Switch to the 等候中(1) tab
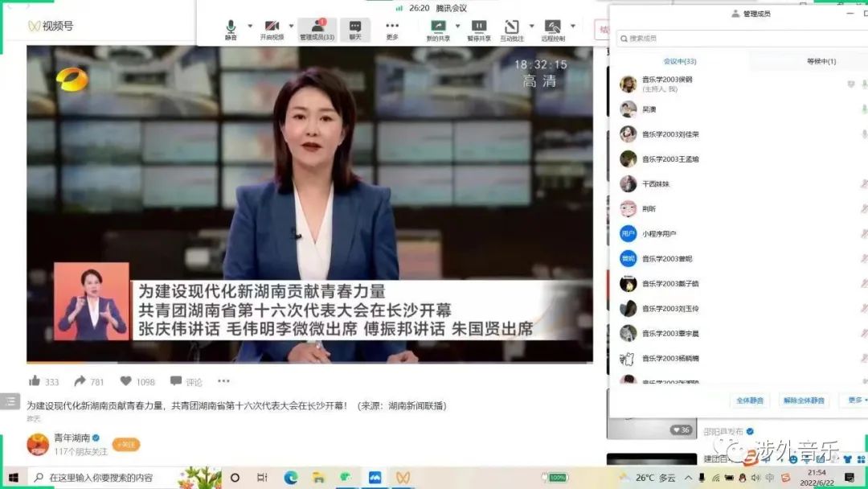 click(x=821, y=61)
